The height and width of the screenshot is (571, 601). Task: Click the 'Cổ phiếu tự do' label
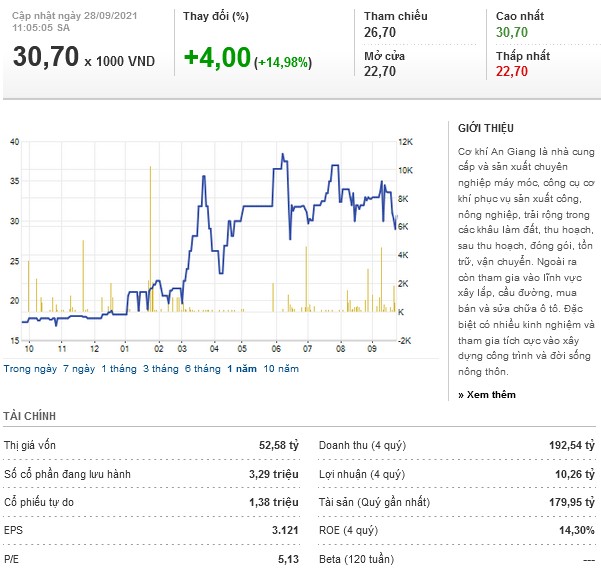[39, 502]
